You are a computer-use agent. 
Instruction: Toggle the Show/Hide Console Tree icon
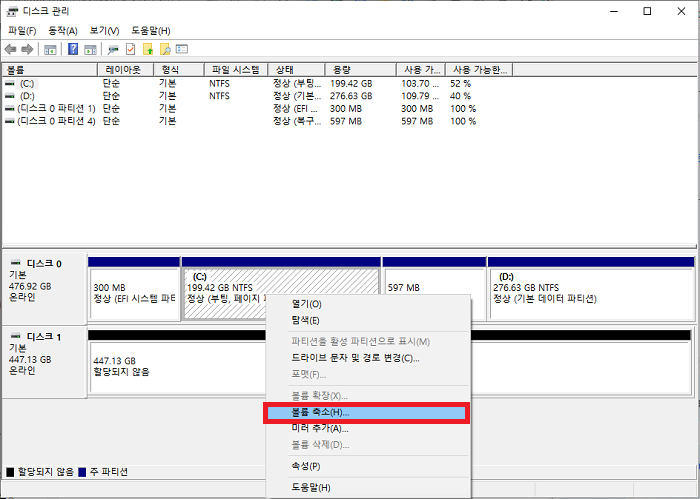point(50,49)
